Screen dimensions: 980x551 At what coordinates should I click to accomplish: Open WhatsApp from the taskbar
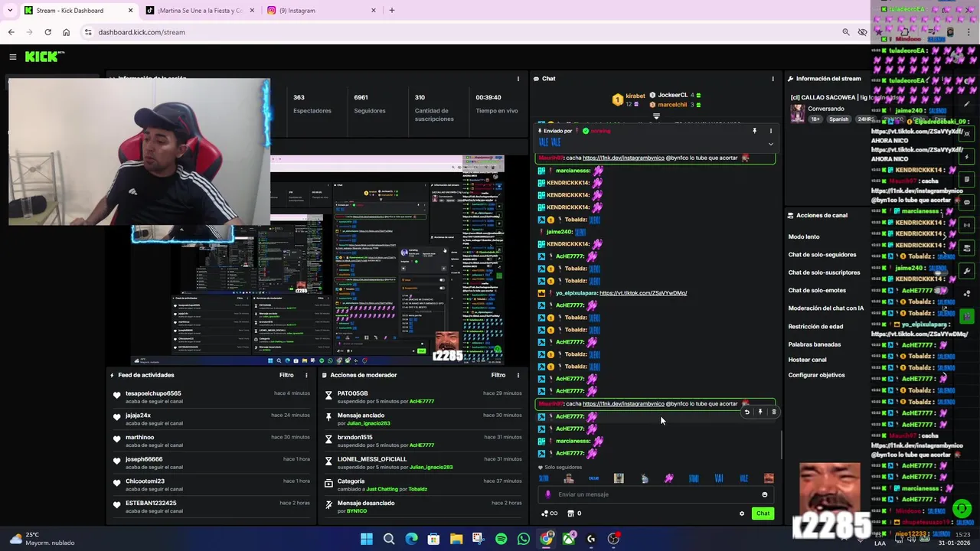click(523, 539)
